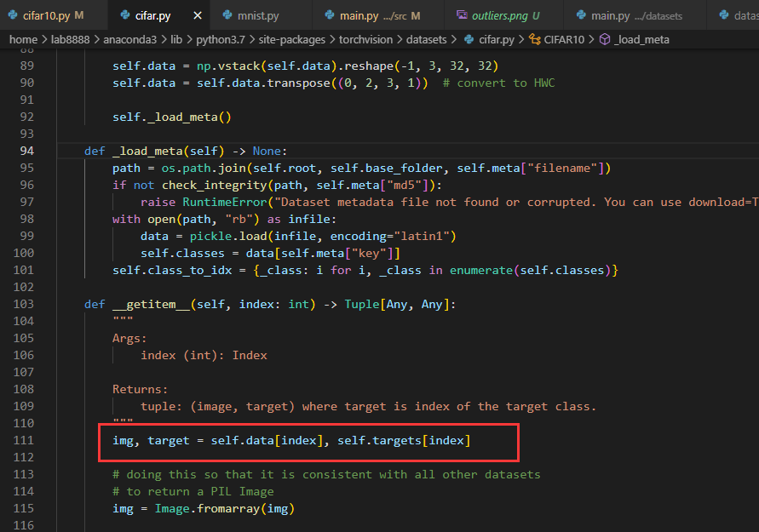
Task: Close the active cifar.py tab
Action: tap(197, 14)
